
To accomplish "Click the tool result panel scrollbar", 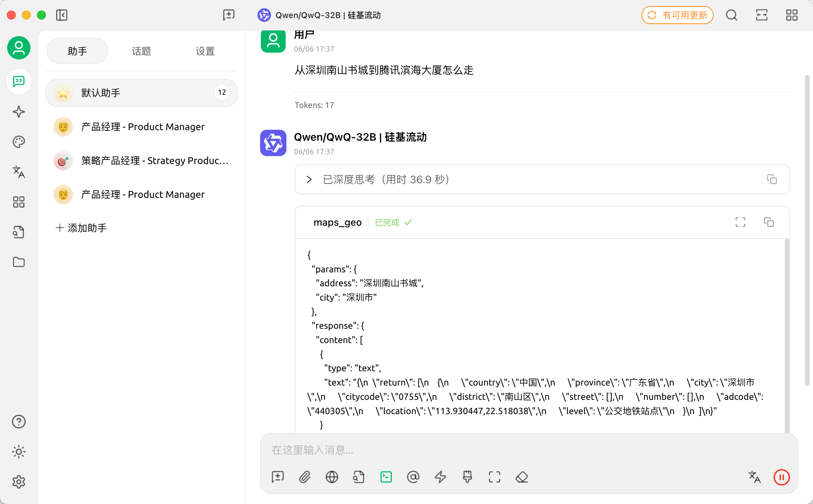I will (787, 335).
